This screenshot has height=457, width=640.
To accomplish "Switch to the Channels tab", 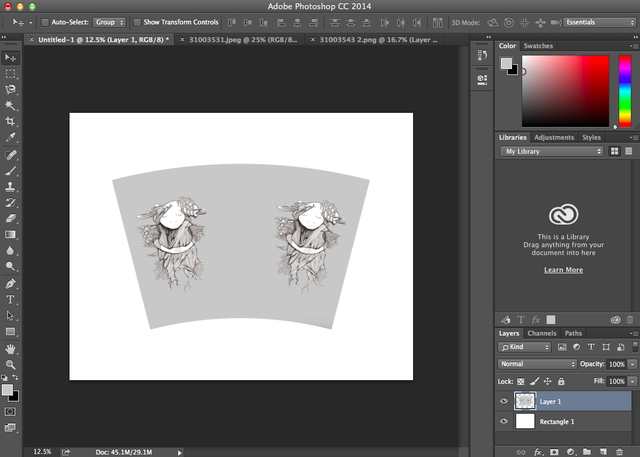I will coord(542,333).
